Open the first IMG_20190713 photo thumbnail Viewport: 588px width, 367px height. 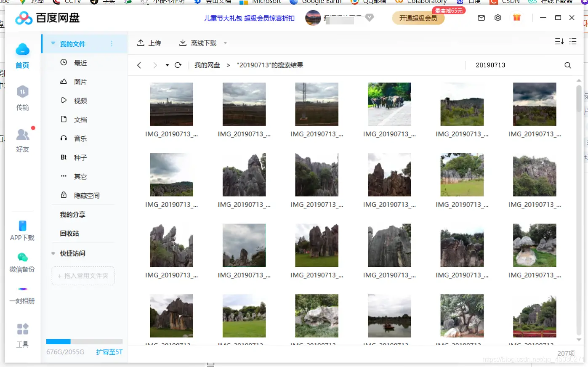171,104
